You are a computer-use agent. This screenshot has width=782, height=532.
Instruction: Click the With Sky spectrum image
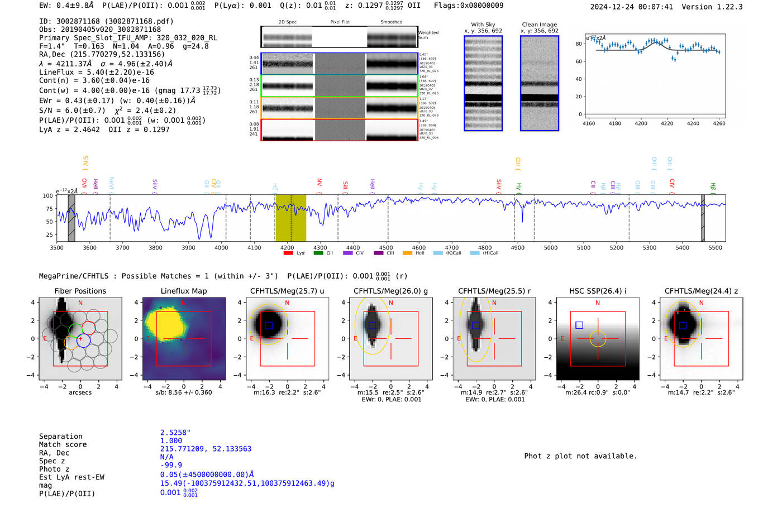coord(483,83)
